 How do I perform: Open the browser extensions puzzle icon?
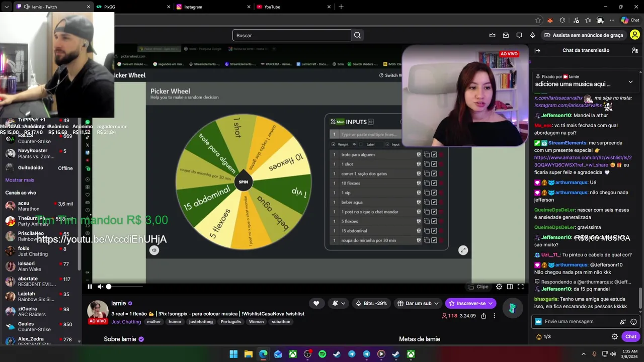[x=562, y=20]
